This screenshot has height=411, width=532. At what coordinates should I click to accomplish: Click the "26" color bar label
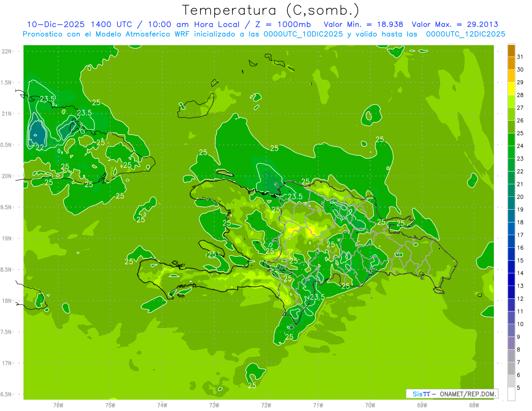520,120
